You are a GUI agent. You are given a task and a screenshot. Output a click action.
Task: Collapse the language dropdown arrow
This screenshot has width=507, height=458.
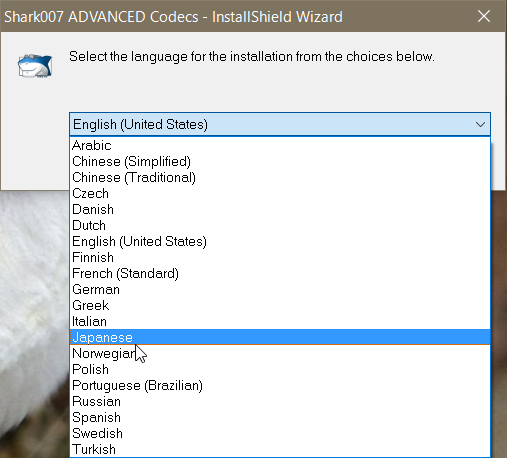[480, 124]
